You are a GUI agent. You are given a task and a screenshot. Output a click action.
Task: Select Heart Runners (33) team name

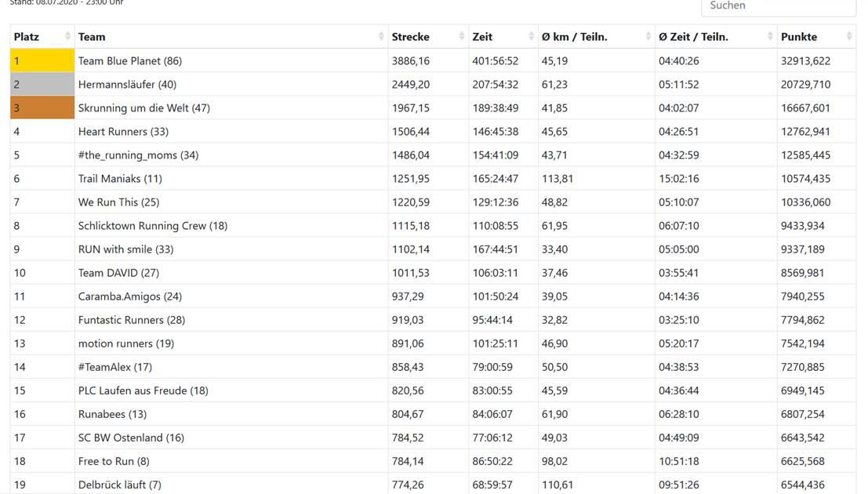tap(123, 131)
